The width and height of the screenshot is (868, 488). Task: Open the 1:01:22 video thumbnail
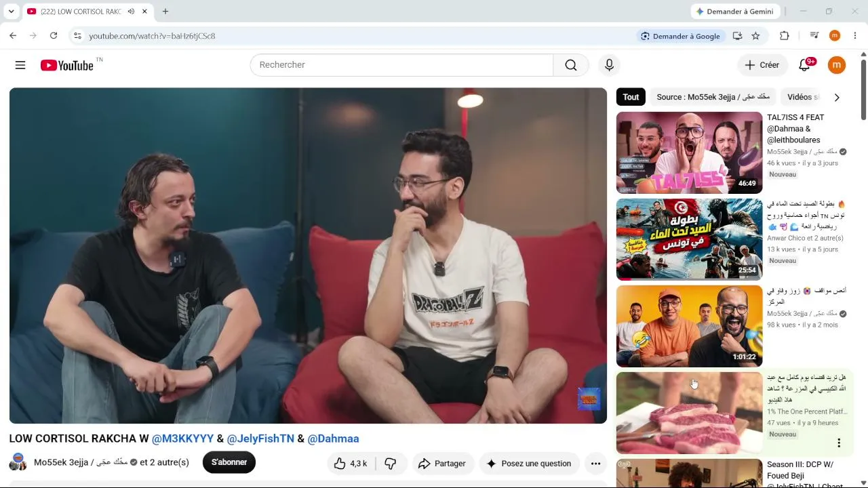(x=689, y=326)
